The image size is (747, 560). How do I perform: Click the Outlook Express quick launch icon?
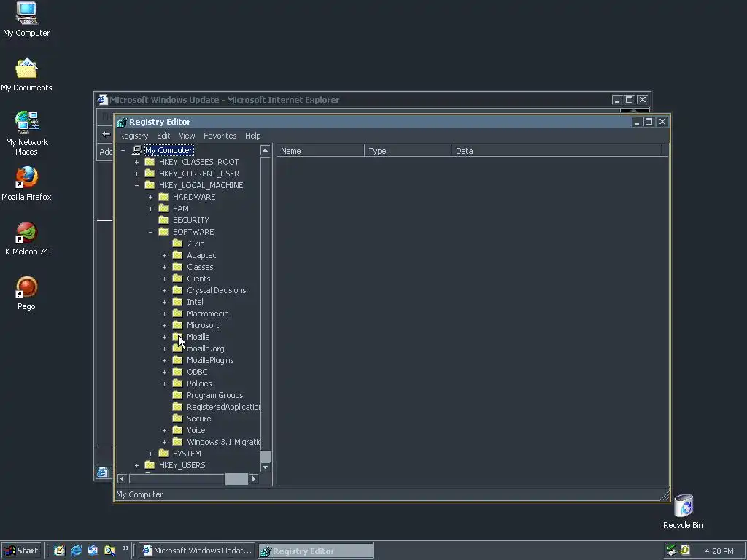[x=93, y=551]
